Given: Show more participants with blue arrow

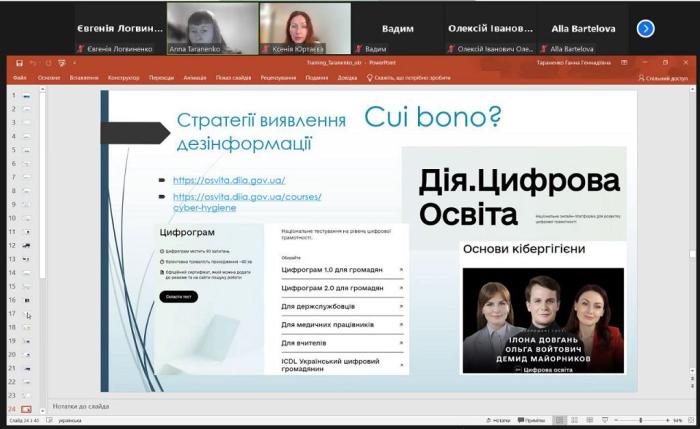Looking at the screenshot, I should tap(645, 28).
